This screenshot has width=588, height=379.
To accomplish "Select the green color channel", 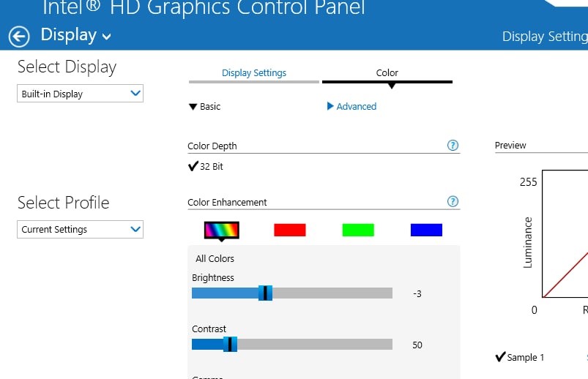I will tap(358, 230).
